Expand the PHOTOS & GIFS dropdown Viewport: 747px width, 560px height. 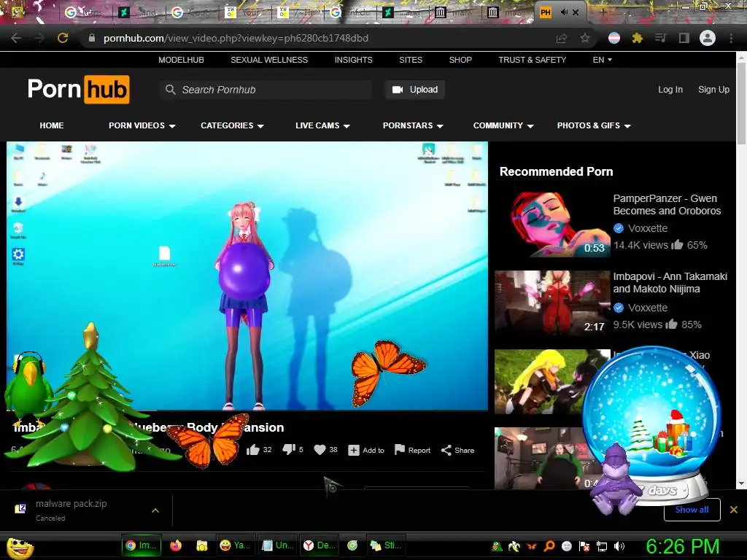(x=594, y=125)
